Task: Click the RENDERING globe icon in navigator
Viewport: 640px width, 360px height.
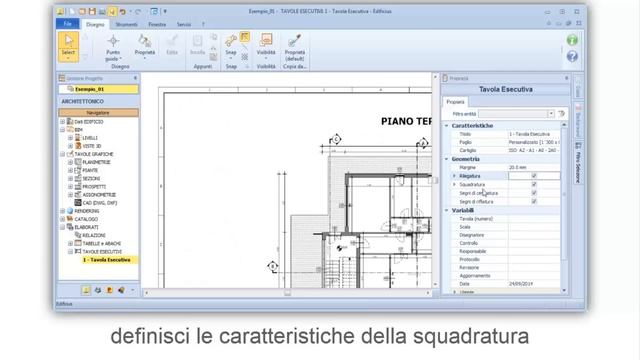Action: click(x=70, y=211)
